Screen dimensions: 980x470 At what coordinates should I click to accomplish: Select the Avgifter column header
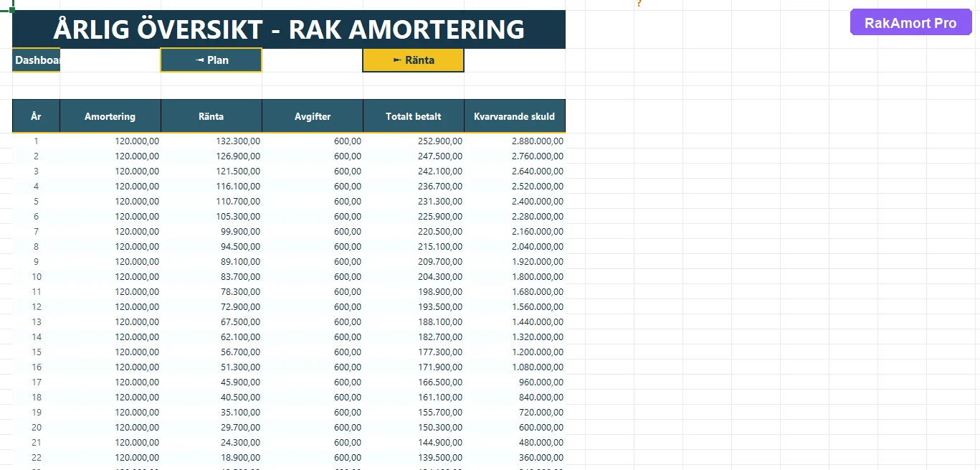click(x=313, y=116)
